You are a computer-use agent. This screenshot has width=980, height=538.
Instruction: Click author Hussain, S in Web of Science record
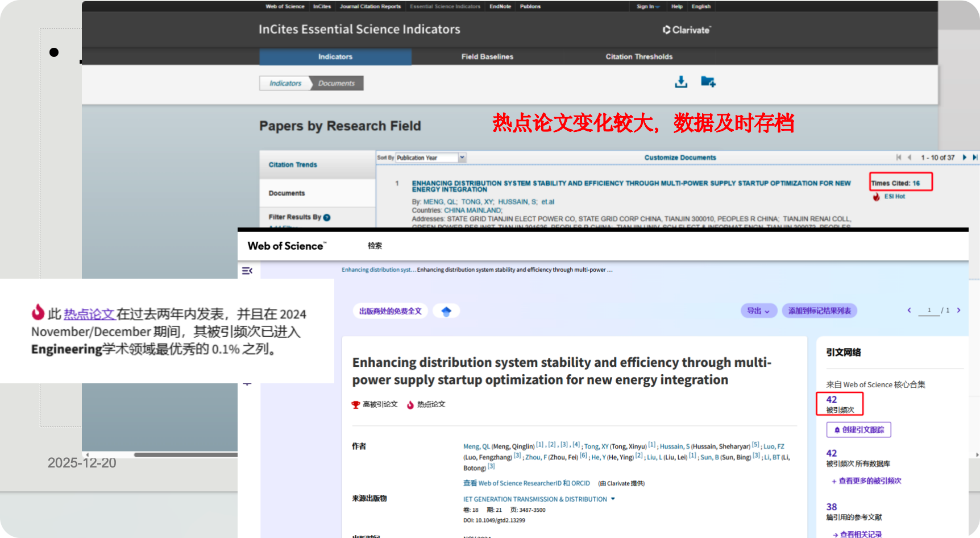point(674,447)
